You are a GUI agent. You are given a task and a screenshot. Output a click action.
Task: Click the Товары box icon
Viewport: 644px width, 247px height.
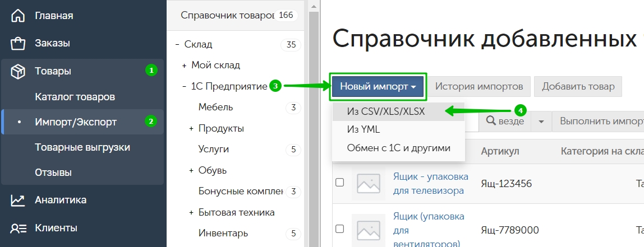pos(17,71)
